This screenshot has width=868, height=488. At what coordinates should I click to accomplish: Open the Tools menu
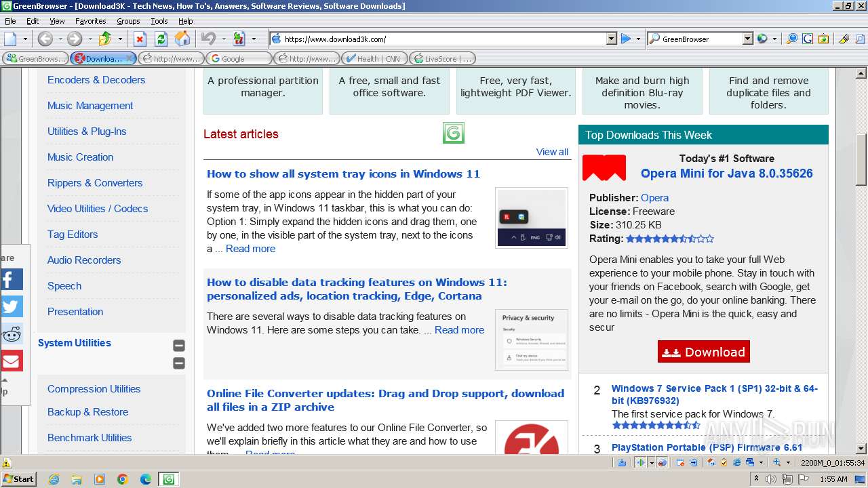pyautogui.click(x=159, y=21)
